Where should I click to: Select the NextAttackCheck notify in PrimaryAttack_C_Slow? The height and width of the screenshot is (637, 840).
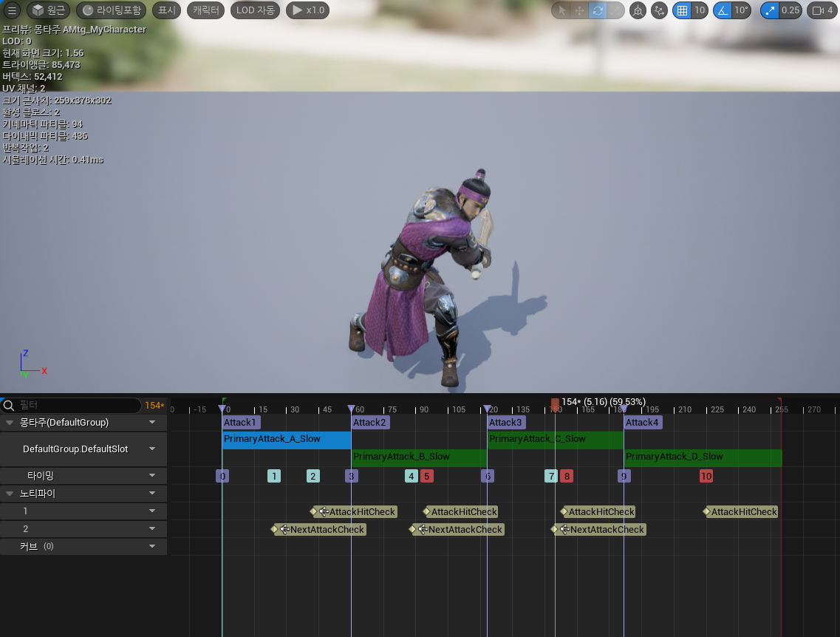pyautogui.click(x=598, y=529)
